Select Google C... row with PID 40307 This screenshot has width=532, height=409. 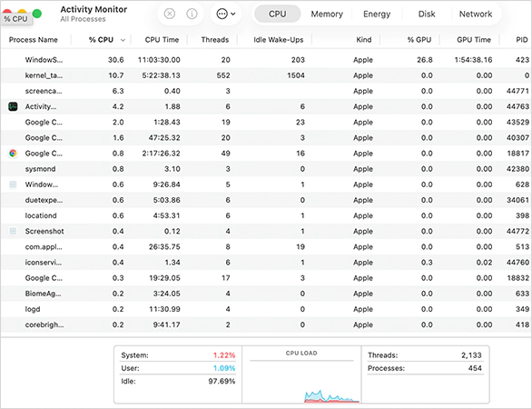tap(266, 137)
